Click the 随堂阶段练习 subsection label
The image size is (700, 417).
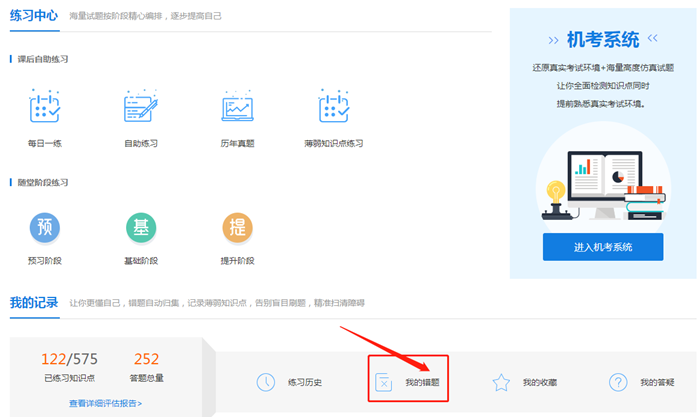(43, 182)
